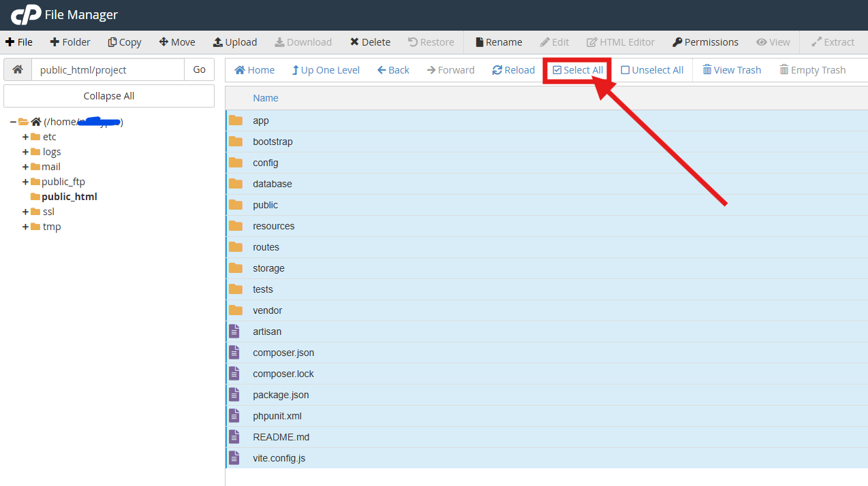Select the README.md file name
Image resolution: width=868 pixels, height=486 pixels.
click(x=281, y=437)
